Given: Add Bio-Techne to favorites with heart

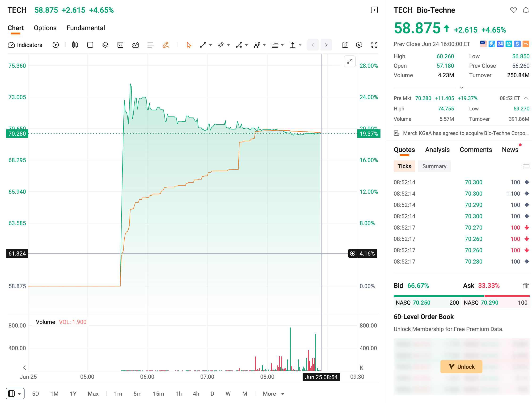Looking at the screenshot, I should coord(514,10).
